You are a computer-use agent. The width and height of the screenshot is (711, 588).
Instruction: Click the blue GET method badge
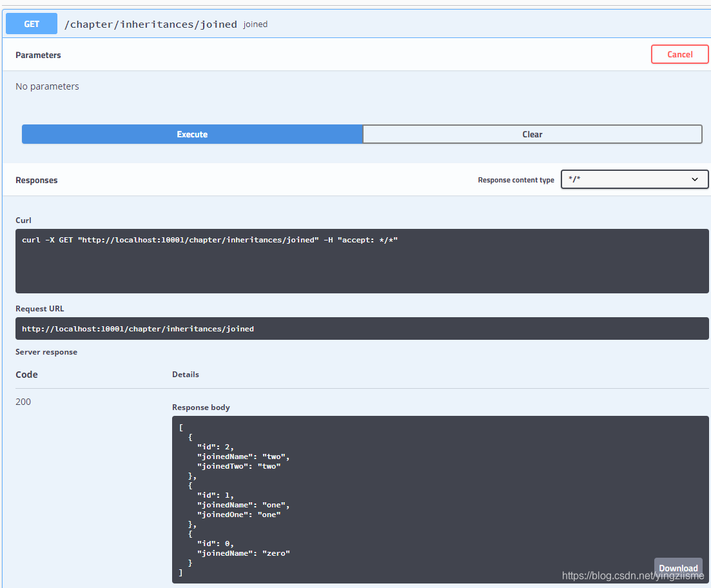click(x=32, y=24)
